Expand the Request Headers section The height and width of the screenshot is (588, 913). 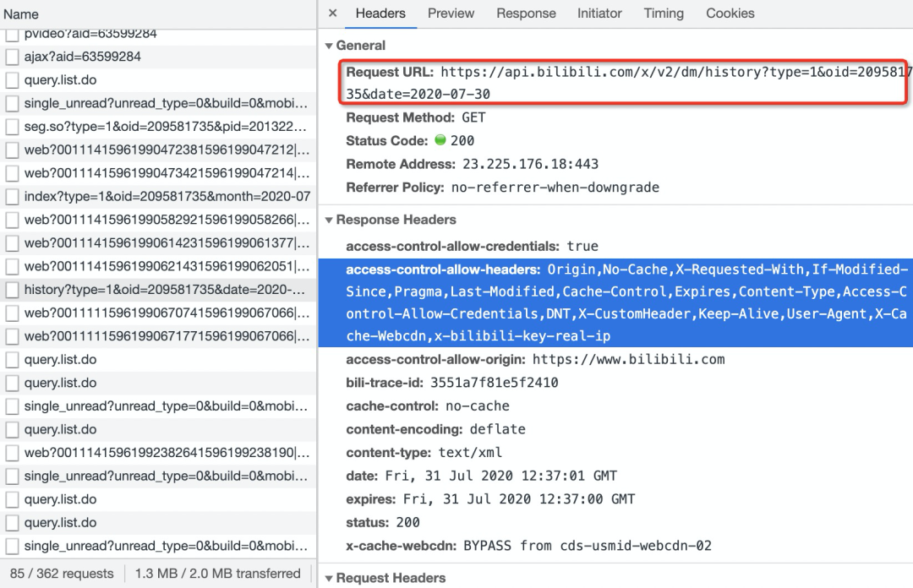[x=329, y=578]
